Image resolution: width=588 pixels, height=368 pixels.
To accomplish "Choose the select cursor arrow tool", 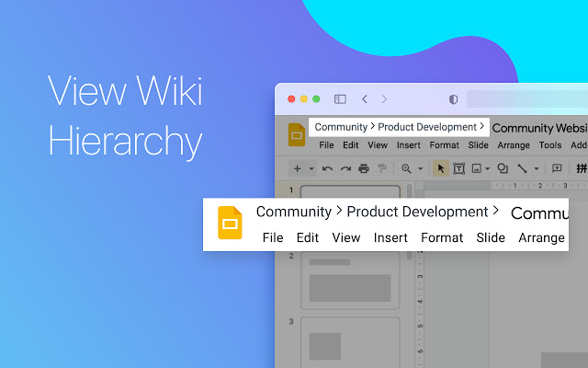I will (x=441, y=168).
